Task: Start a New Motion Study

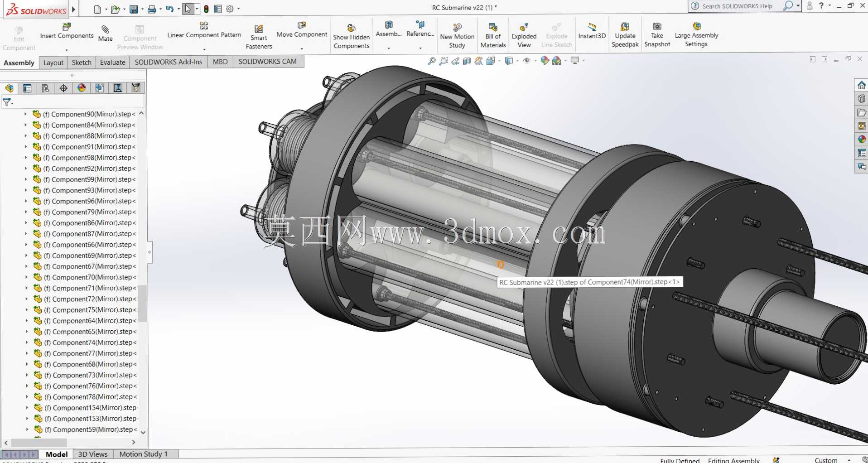Action: click(457, 36)
